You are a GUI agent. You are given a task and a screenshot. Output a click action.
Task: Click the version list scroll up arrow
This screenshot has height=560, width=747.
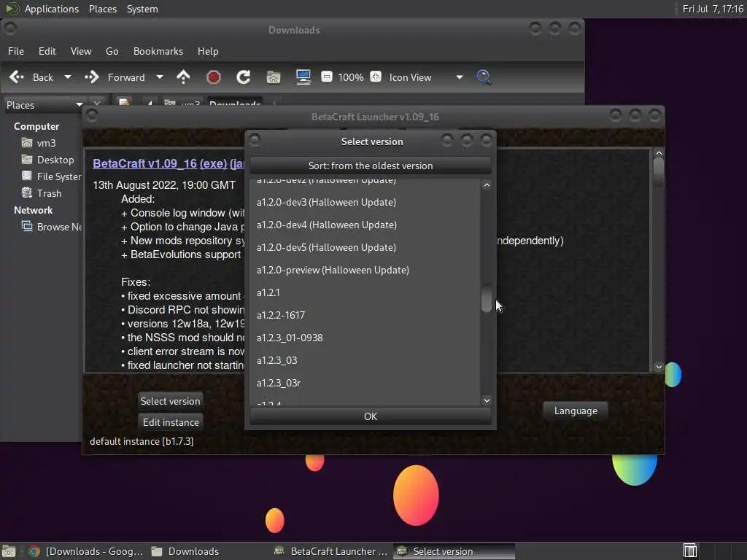(487, 184)
